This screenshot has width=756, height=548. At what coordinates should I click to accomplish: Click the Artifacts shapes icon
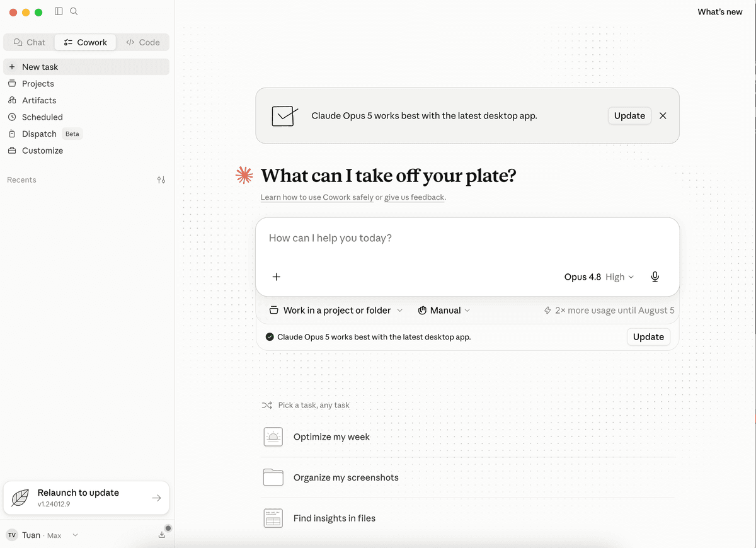pos(12,100)
